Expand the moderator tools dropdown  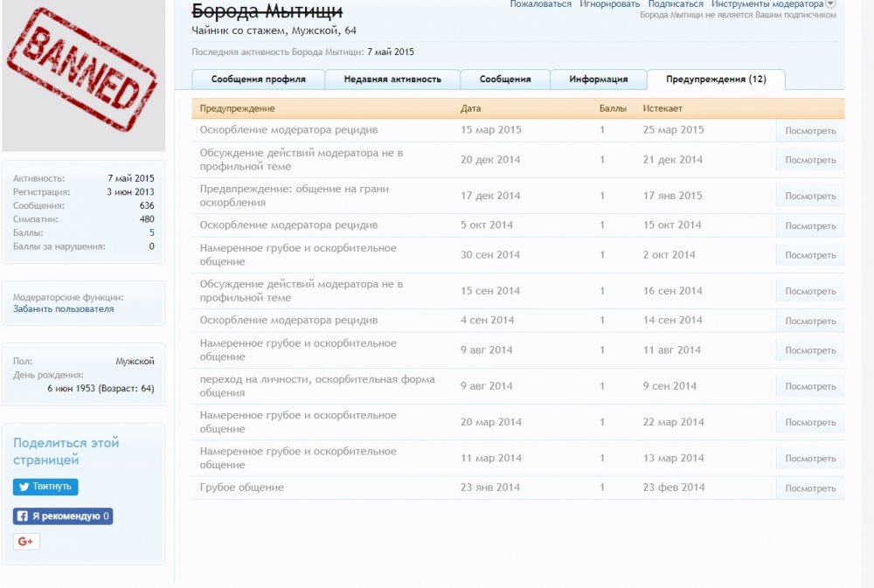click(x=830, y=4)
